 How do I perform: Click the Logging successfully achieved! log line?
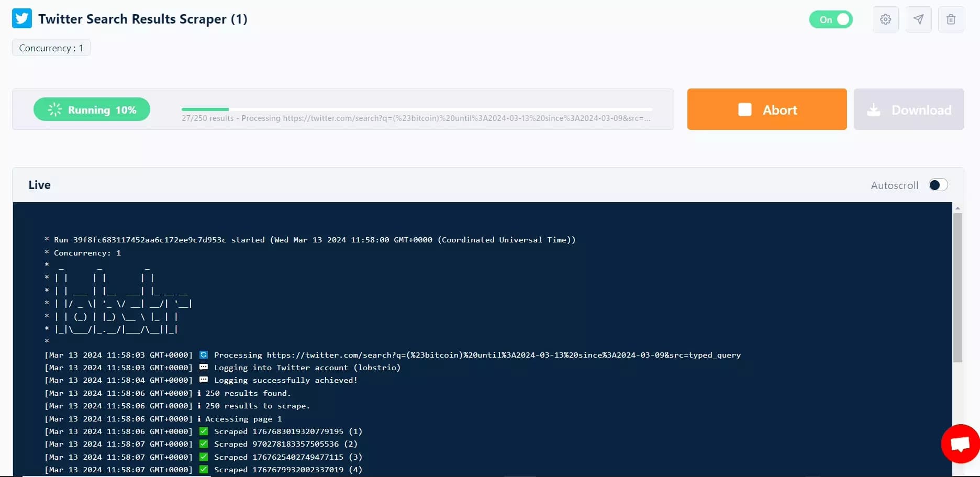[x=201, y=380]
